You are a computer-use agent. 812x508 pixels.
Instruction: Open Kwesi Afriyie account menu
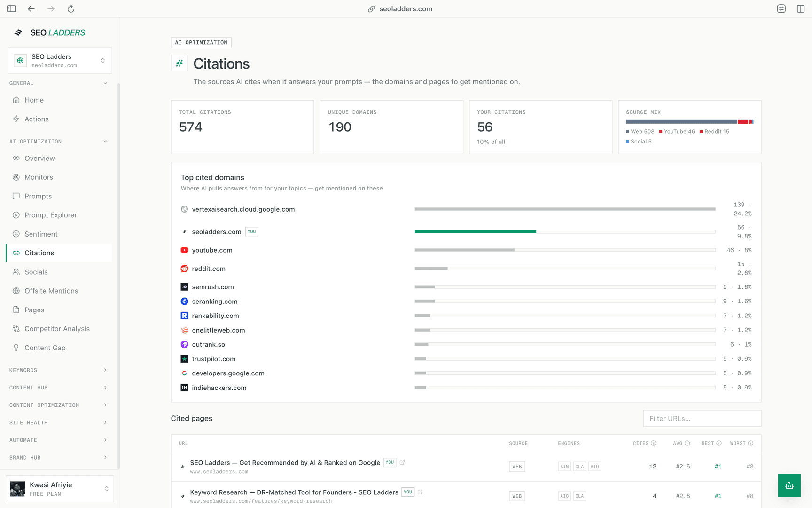[60, 489]
